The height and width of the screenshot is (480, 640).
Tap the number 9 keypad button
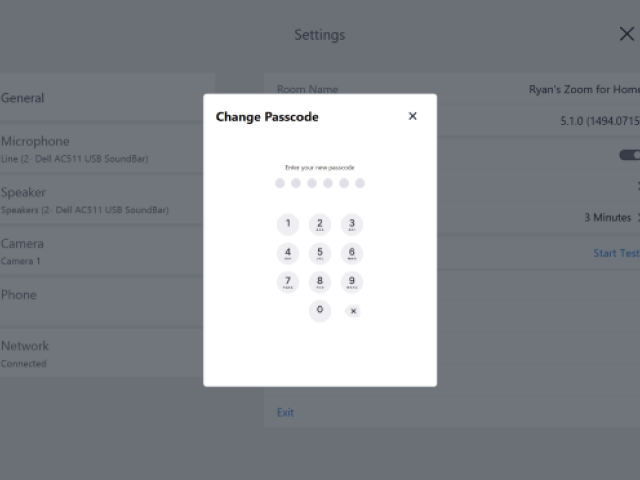coord(352,283)
